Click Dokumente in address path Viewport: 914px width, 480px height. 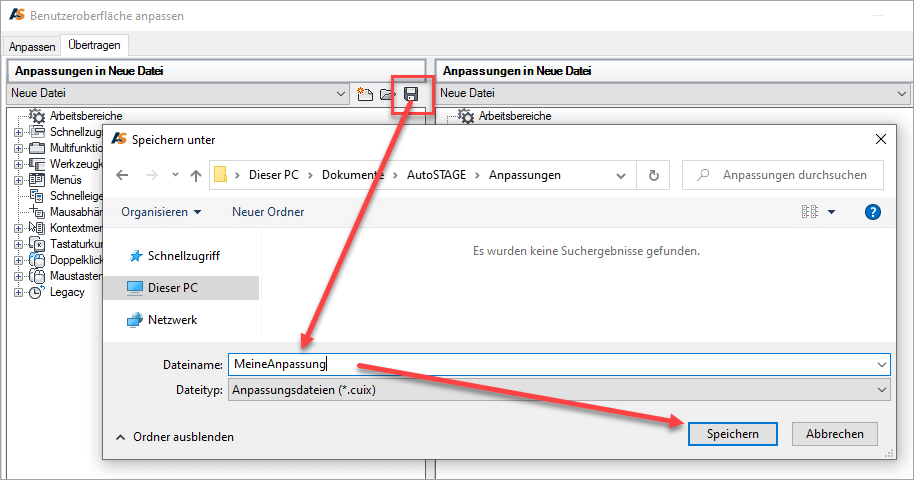click(x=353, y=175)
